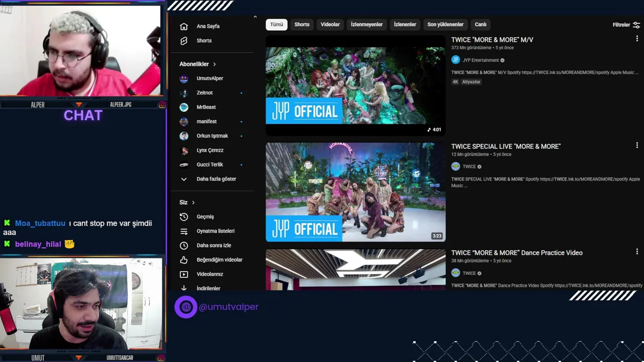Viewport: 644px width, 362px height.
Task: Click TWICE avatar under SPECIAL LIVE video
Action: (x=456, y=166)
